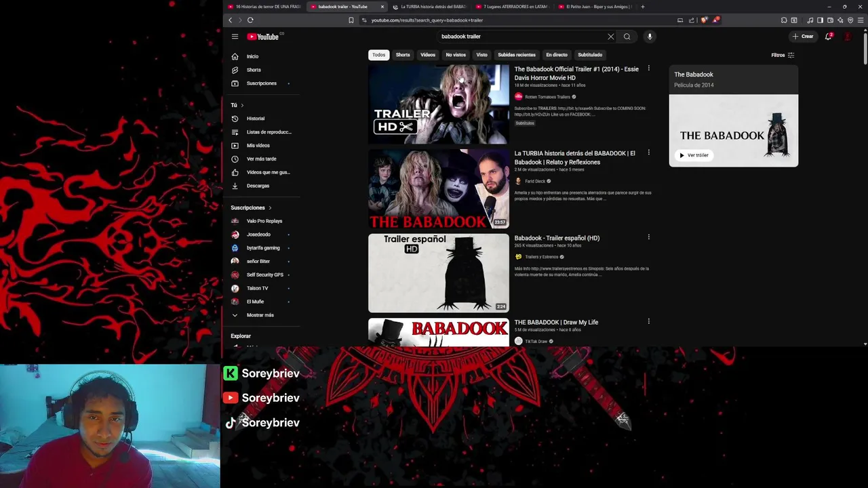868x488 pixels.
Task: Open the notifications bell
Action: [x=828, y=37]
